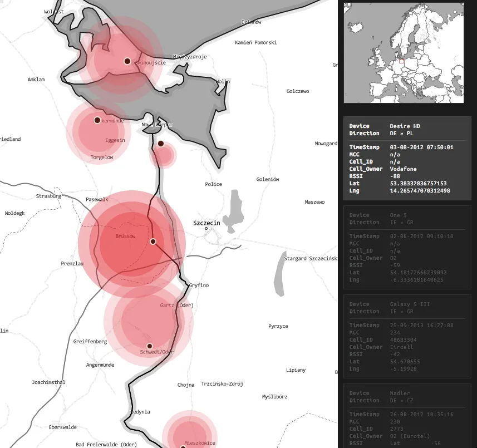
Task: Click the Pyrzyce town label
Action: coord(278,326)
